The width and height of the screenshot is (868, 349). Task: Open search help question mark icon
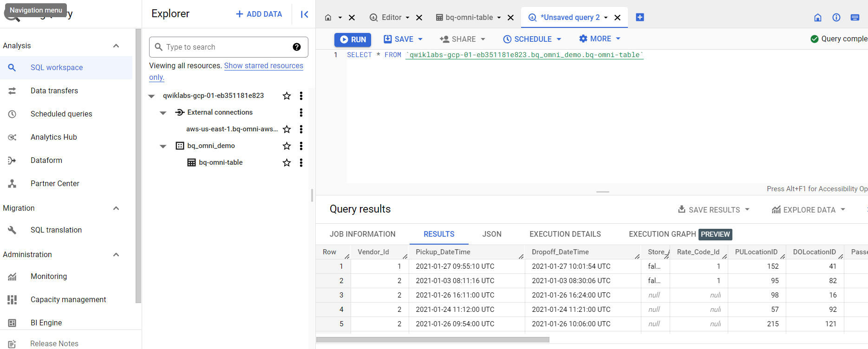click(297, 47)
